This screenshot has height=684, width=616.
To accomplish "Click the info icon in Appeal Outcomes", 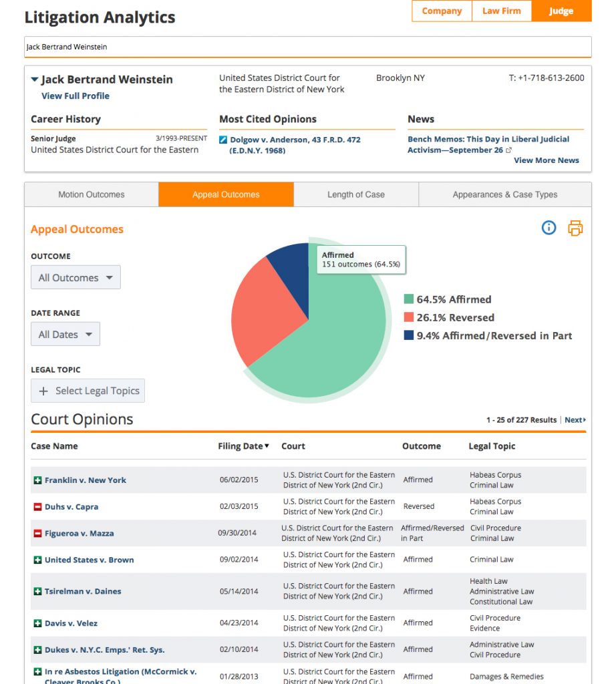I will [549, 228].
